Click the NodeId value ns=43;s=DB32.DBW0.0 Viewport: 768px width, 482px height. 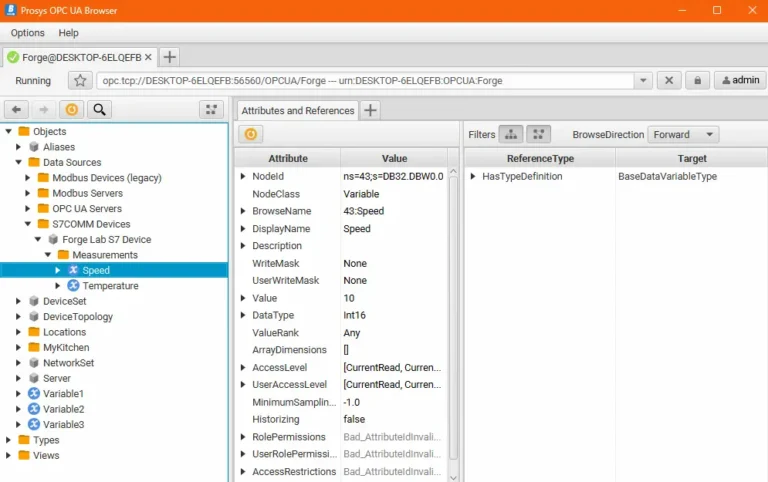coord(393,176)
